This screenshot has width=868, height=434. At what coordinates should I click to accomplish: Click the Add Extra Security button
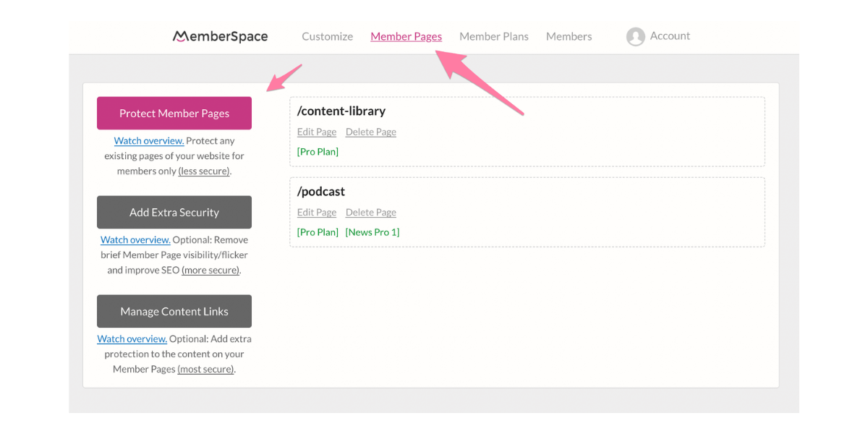tap(174, 213)
